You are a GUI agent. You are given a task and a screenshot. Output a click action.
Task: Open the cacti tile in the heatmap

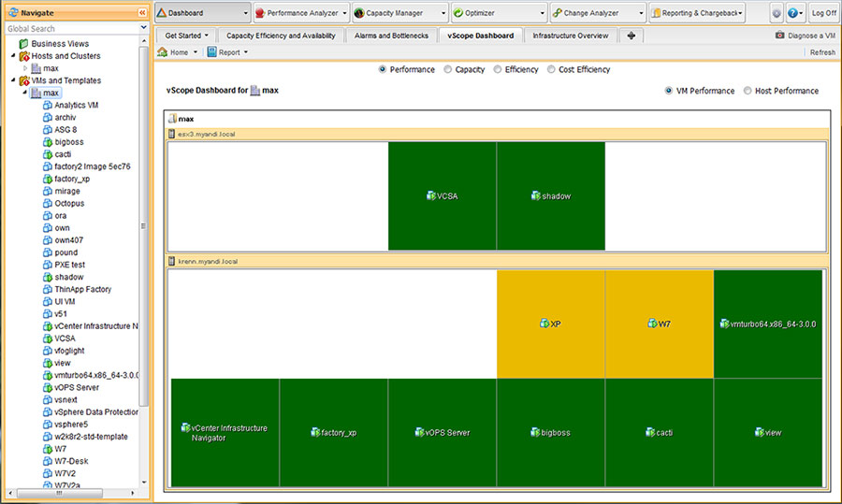(659, 432)
